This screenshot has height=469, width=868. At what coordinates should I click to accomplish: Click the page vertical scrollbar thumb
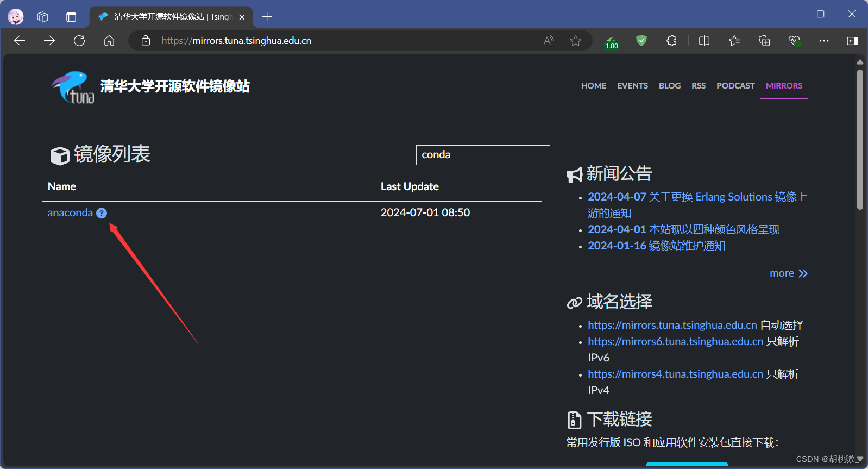pos(860,140)
